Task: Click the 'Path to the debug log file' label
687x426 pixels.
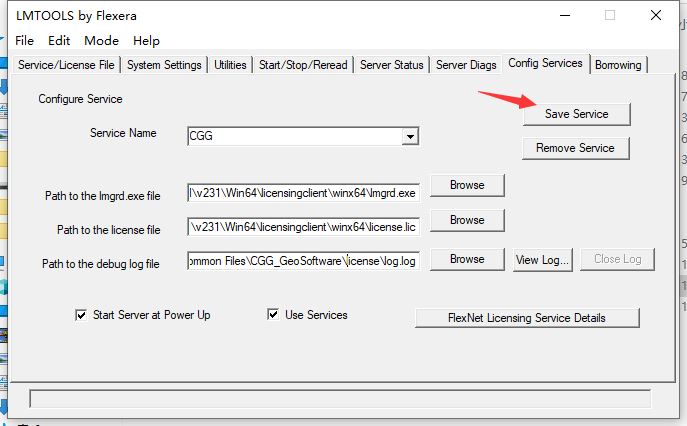Action: (x=101, y=264)
